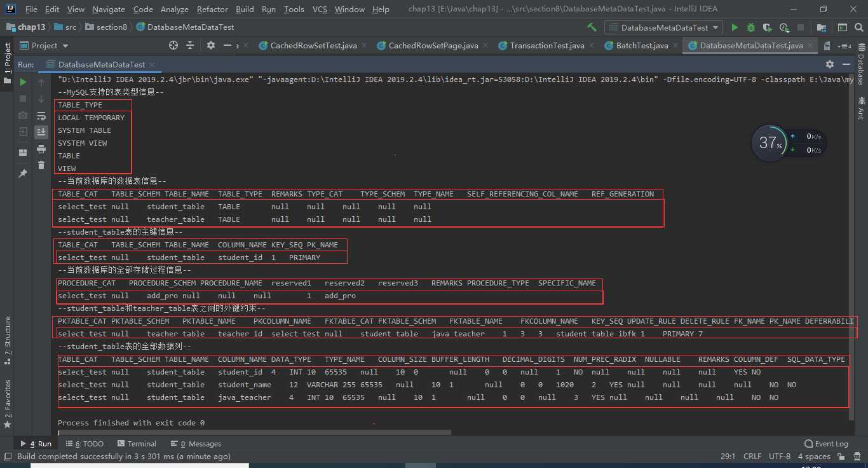This screenshot has height=468, width=868.
Task: Run DatabaseMetaDataTest with top toolbar play icon
Action: [735, 27]
